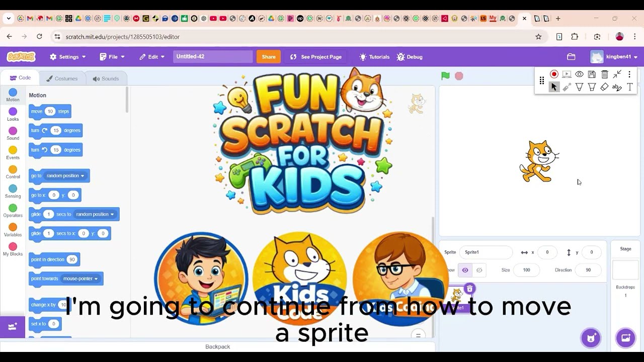Click the Debug button
The image size is (644, 362).
pyautogui.click(x=410, y=57)
